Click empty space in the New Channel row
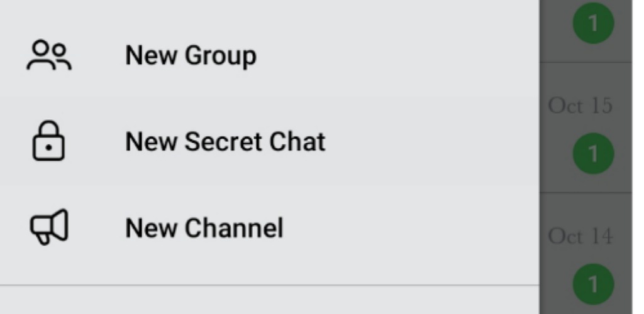The height and width of the screenshot is (314, 644). (411, 227)
